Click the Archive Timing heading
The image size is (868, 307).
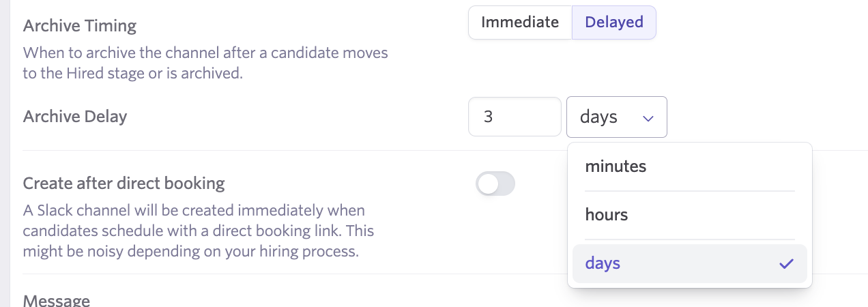[80, 27]
